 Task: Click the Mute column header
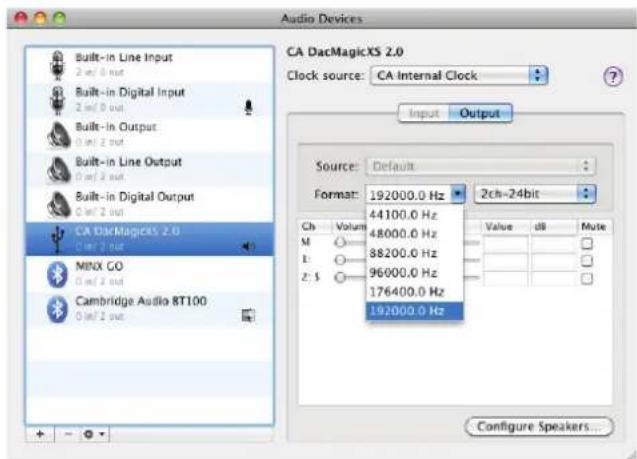(594, 227)
